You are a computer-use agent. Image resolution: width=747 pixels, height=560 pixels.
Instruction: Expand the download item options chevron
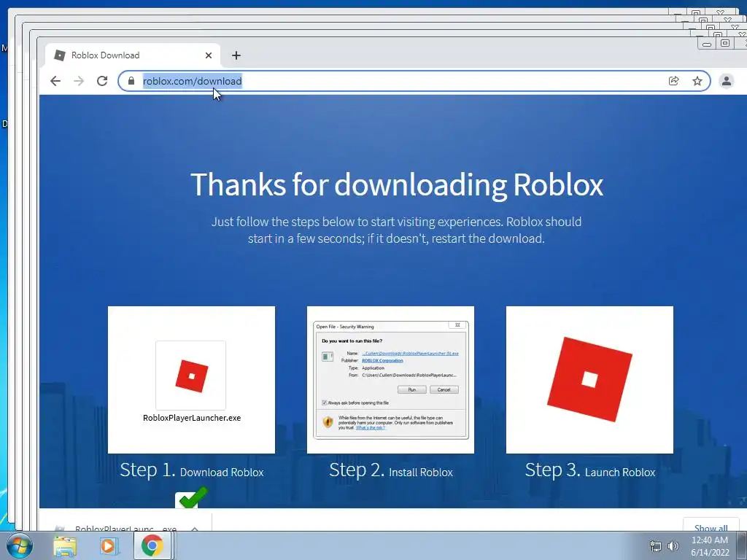(x=195, y=528)
